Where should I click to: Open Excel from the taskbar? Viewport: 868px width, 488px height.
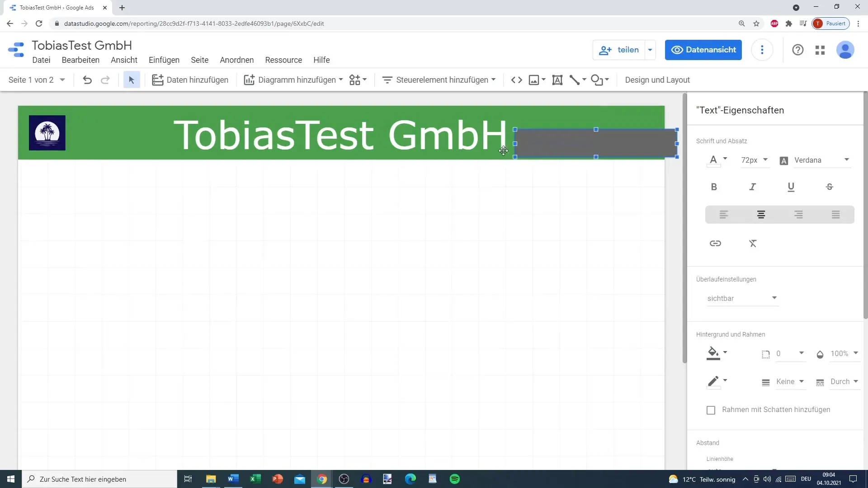click(x=255, y=479)
